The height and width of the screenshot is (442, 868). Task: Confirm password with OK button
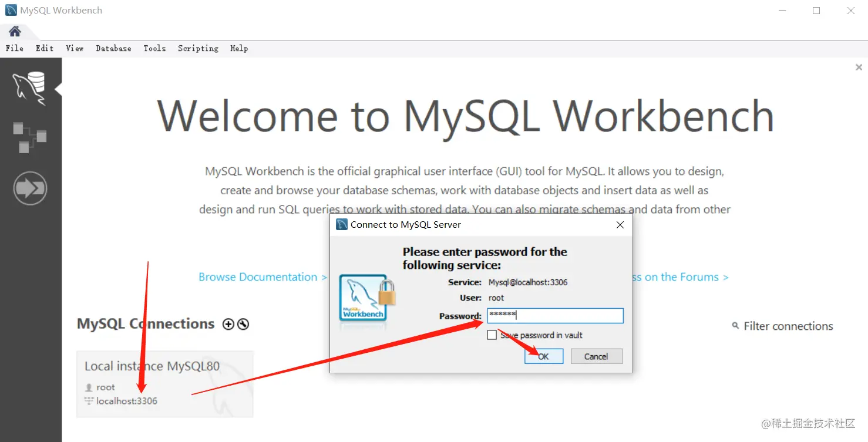(x=544, y=356)
